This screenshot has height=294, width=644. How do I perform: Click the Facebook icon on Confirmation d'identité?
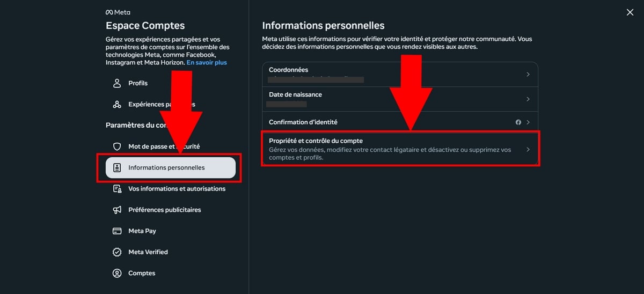[x=518, y=122]
